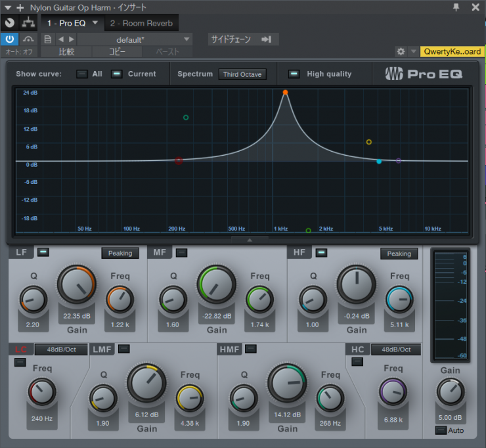Toggle Show curve All
The height and width of the screenshot is (448, 486).
click(x=82, y=74)
